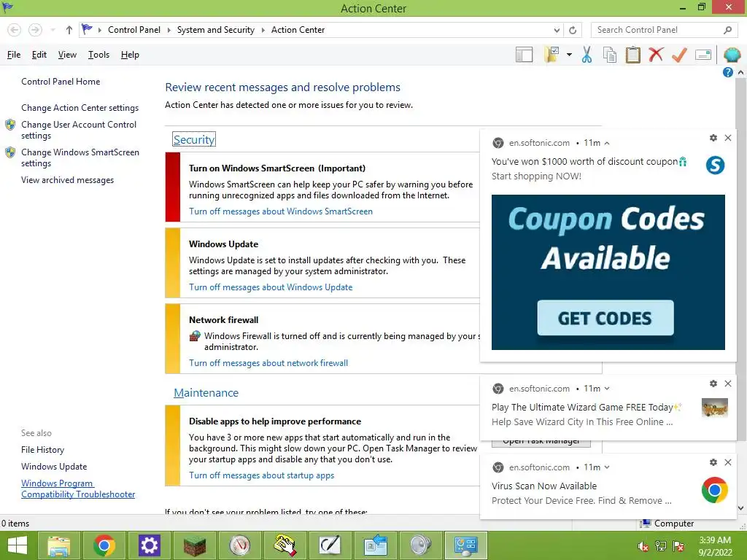Open settings gear on Wizard Game notification

pyautogui.click(x=713, y=384)
